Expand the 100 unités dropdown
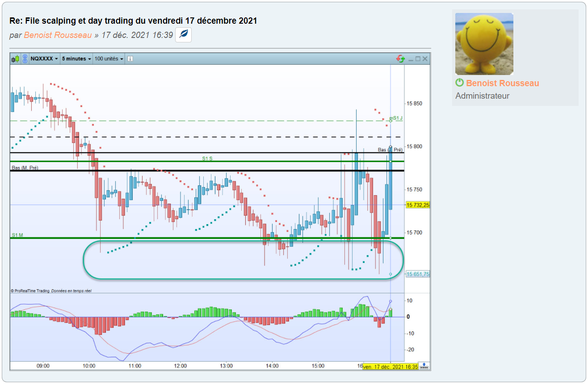Screen dimensions: 588x384 109,58
